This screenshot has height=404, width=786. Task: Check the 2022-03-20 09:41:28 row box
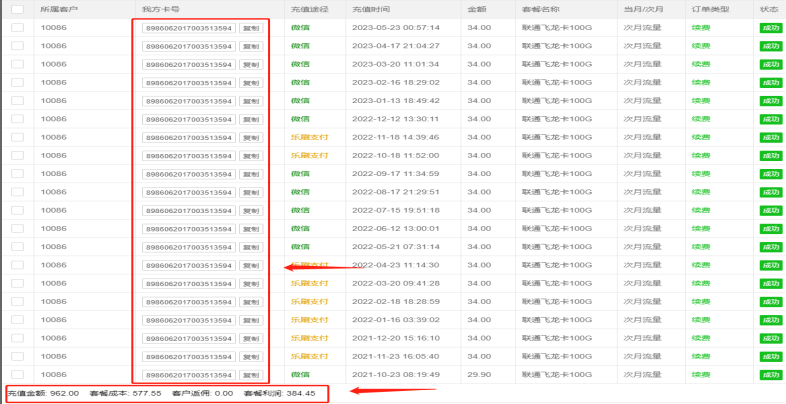[18, 283]
